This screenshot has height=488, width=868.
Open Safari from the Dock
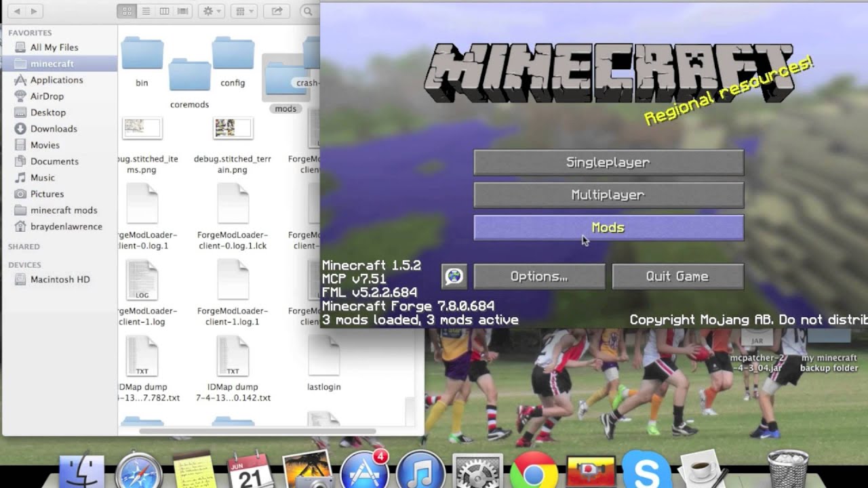[x=138, y=472]
